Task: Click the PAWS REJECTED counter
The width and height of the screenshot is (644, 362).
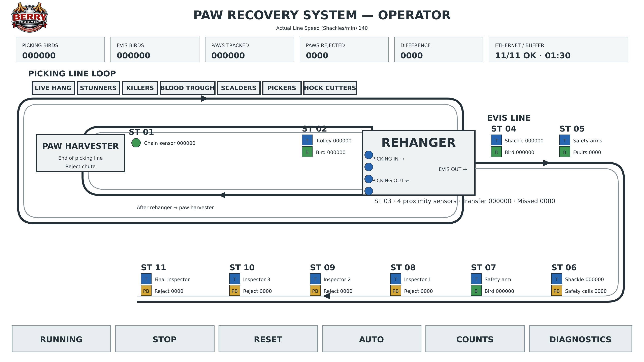Action: [x=344, y=49]
